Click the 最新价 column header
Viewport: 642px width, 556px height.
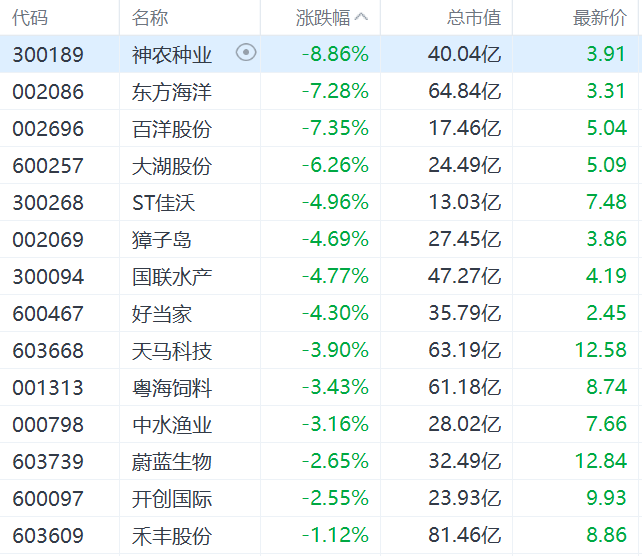coord(599,18)
